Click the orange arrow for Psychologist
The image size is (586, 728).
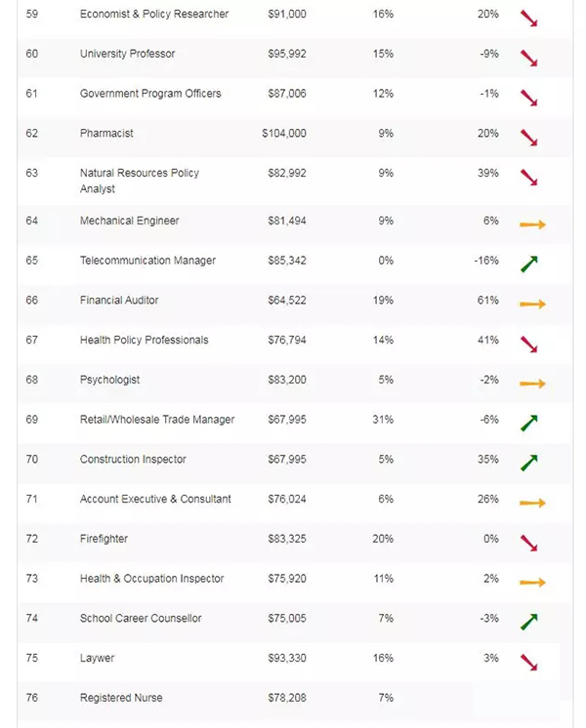(532, 384)
